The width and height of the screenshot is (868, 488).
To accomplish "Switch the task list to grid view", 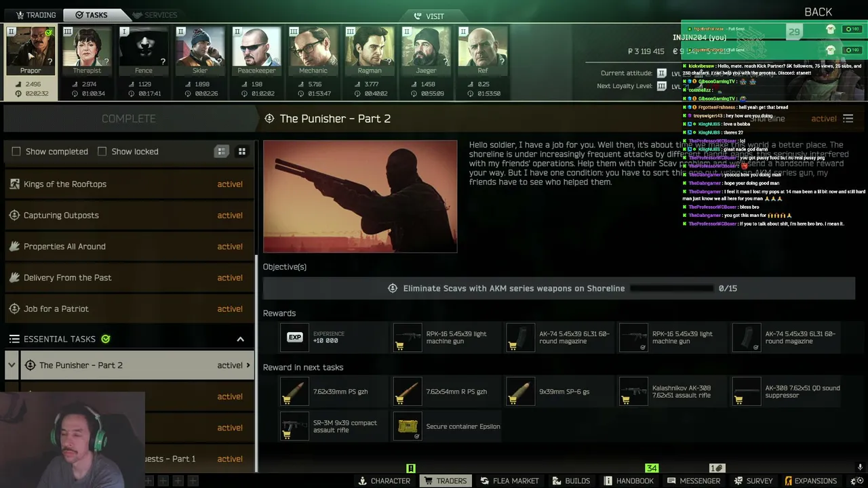I will point(241,151).
